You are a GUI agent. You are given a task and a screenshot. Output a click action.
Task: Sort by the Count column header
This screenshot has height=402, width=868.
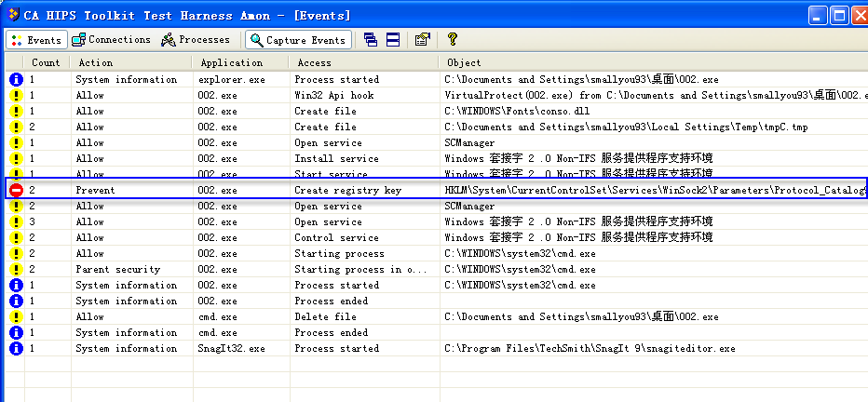click(x=47, y=62)
